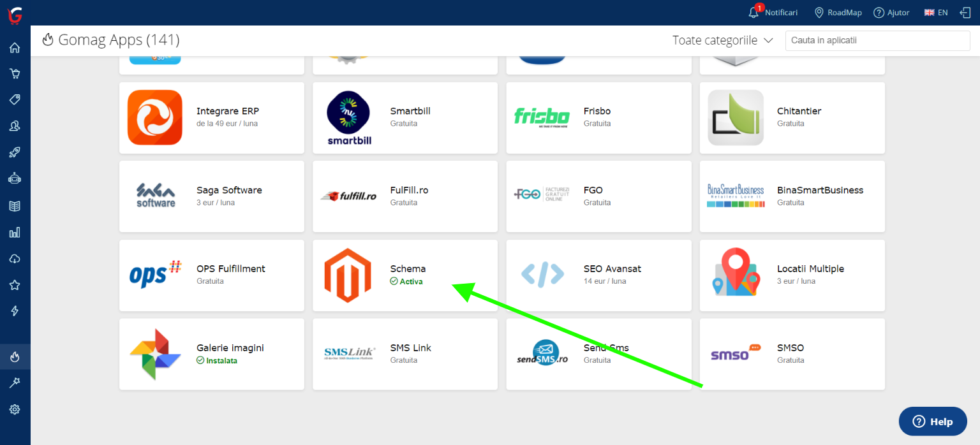The width and height of the screenshot is (980, 445).
Task: Click the smso purple logo
Action: tap(736, 353)
